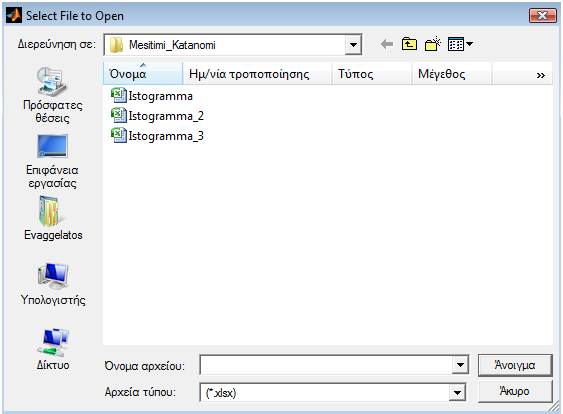
Task: Open Πρόσφατες θέσεις in places bar
Action: (52, 95)
